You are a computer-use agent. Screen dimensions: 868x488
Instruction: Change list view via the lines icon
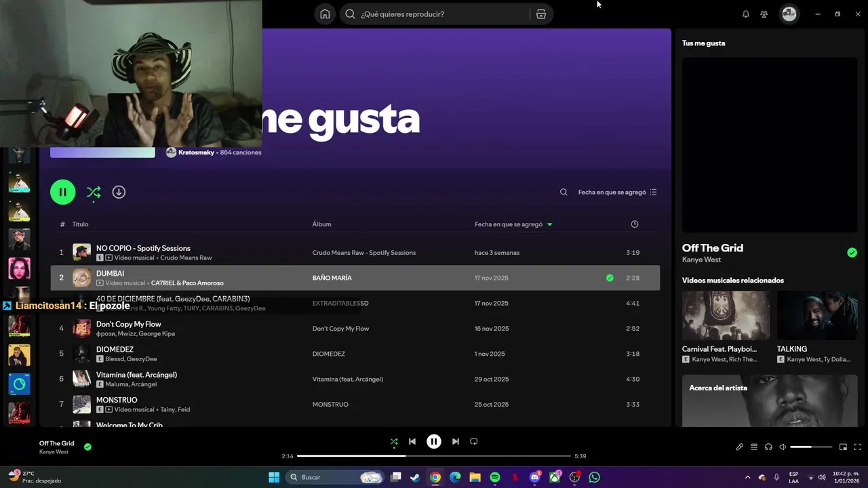pos(653,192)
